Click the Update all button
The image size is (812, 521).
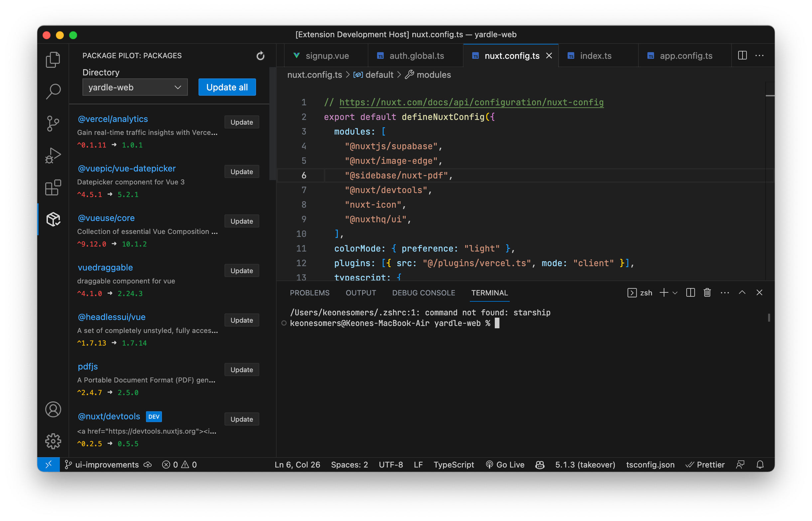point(227,87)
